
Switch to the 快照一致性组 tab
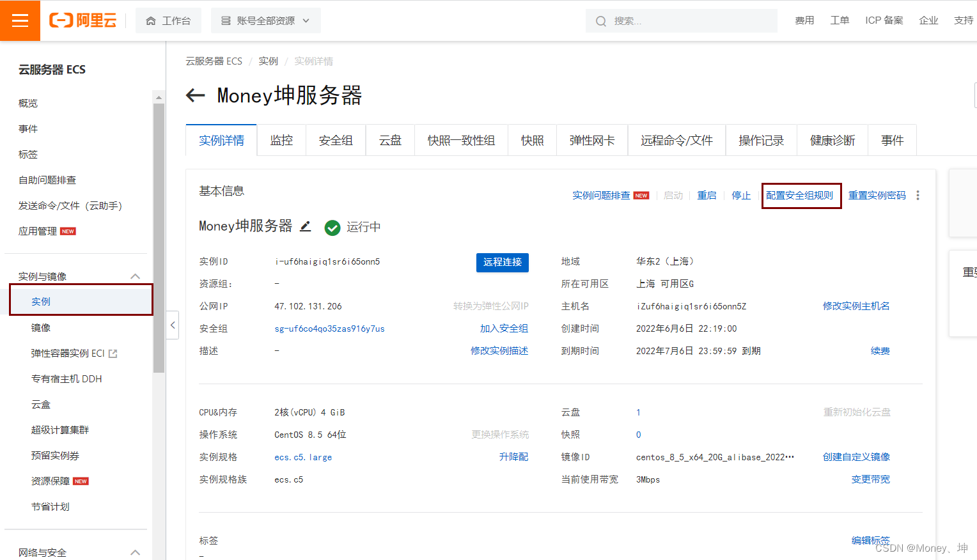coord(461,140)
